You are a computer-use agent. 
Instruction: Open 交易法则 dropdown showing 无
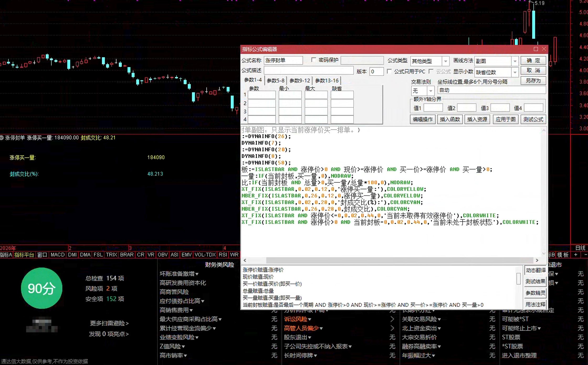(431, 91)
